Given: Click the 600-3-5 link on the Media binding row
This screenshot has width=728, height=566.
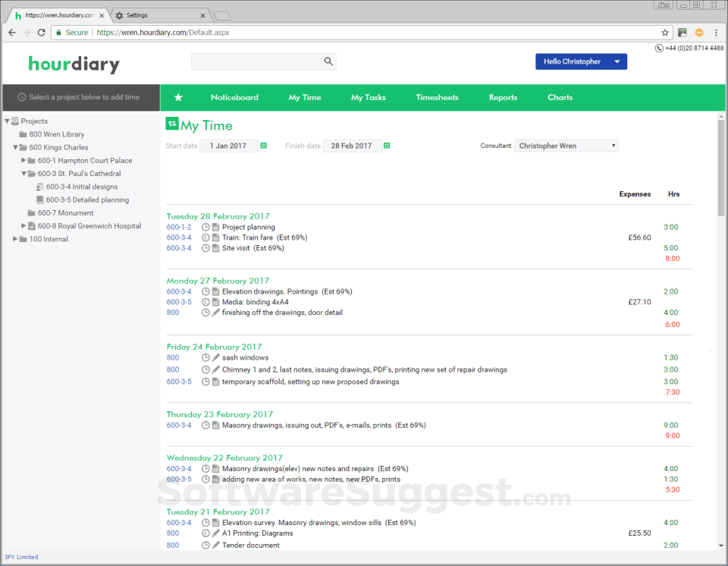Looking at the screenshot, I should click(179, 302).
